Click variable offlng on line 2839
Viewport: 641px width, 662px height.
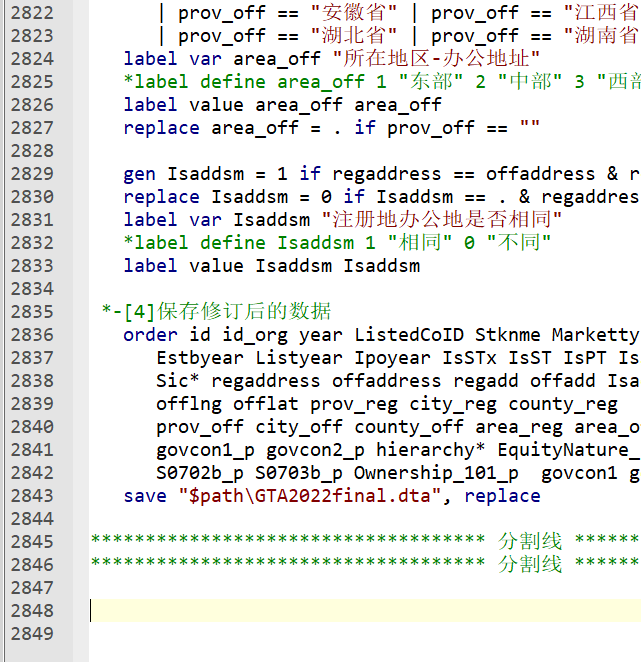coord(189,404)
